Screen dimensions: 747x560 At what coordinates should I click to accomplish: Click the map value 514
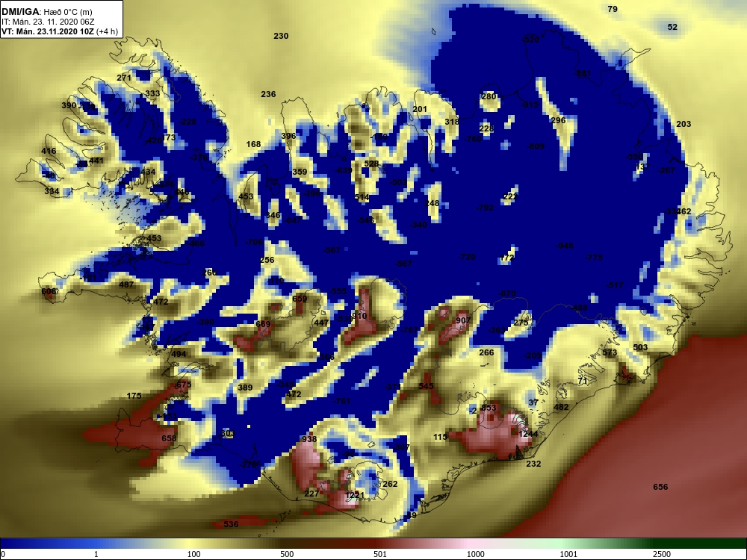[x=362, y=198]
